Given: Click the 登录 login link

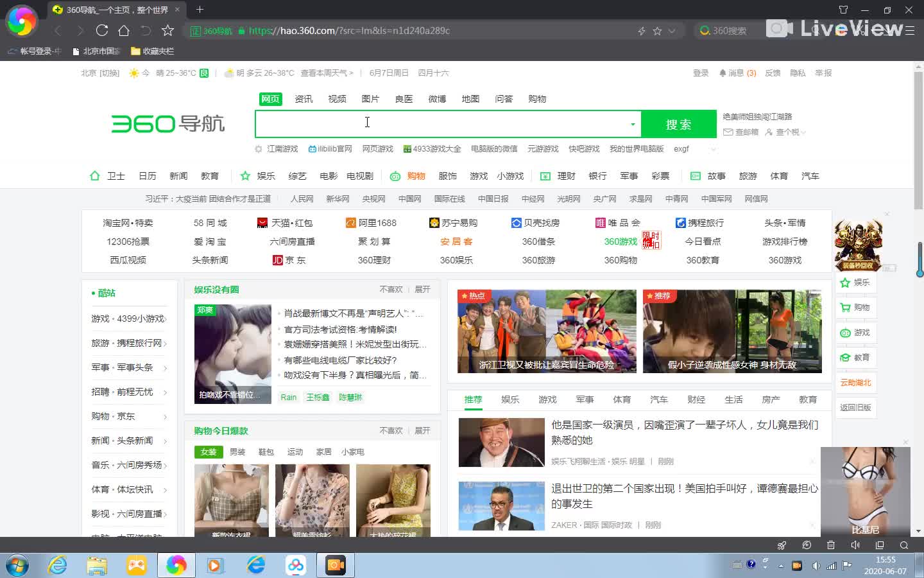Looking at the screenshot, I should [x=701, y=73].
